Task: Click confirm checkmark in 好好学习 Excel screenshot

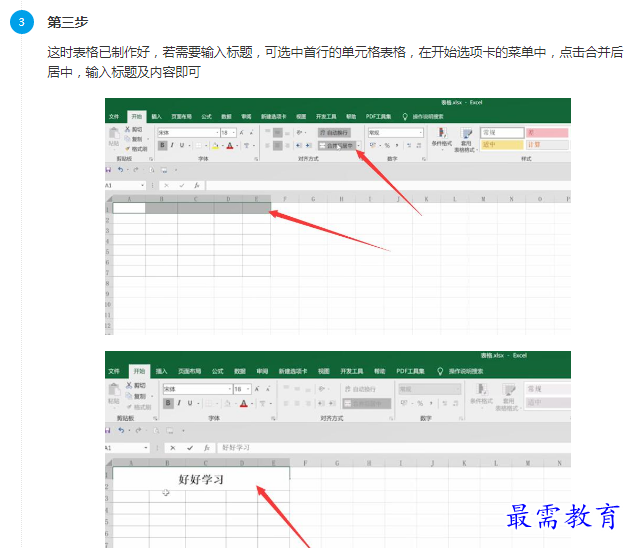Action: coord(189,448)
